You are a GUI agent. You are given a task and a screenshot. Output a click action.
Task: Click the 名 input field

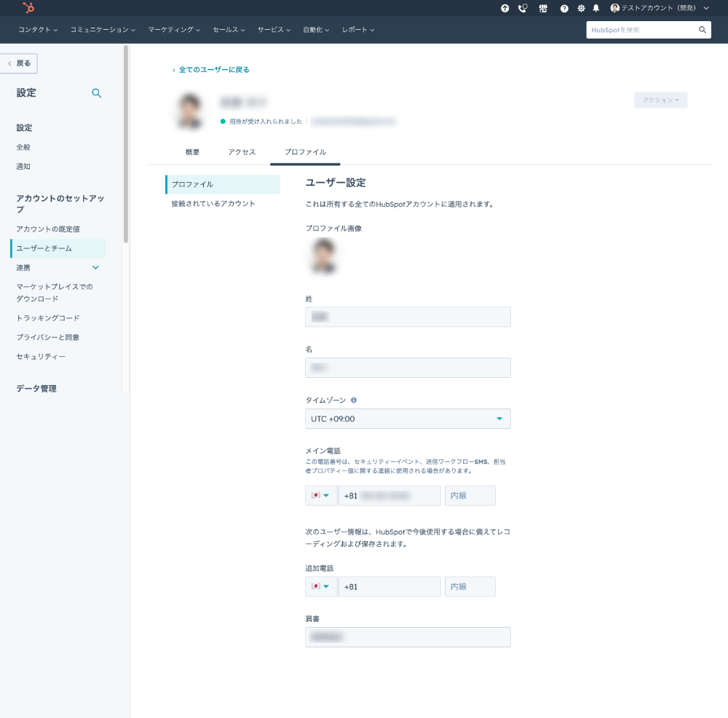click(x=408, y=368)
